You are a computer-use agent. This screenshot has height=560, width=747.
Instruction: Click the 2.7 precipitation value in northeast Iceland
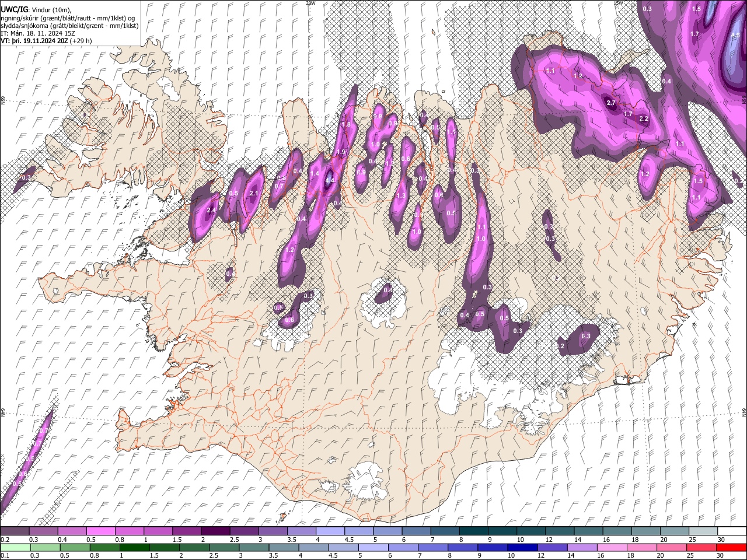click(611, 103)
